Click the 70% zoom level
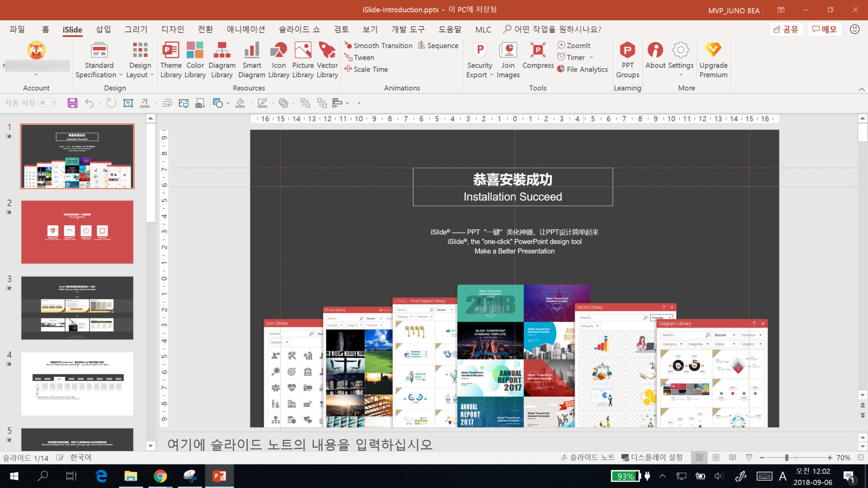The image size is (868, 488). [843, 457]
